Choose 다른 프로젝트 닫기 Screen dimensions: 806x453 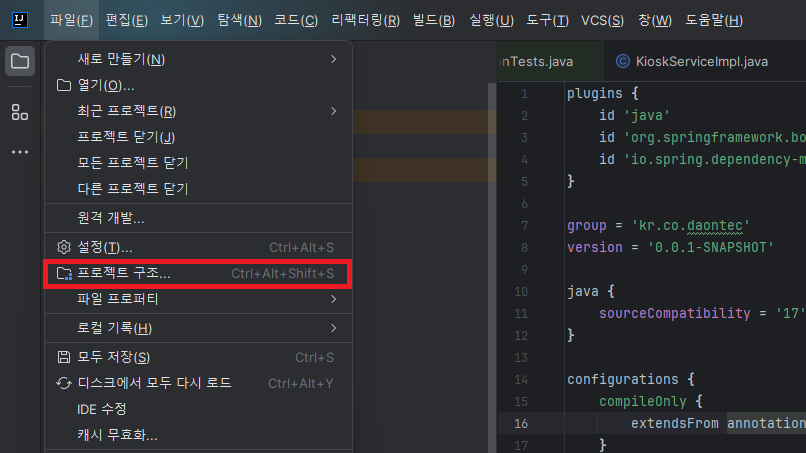coord(198,189)
